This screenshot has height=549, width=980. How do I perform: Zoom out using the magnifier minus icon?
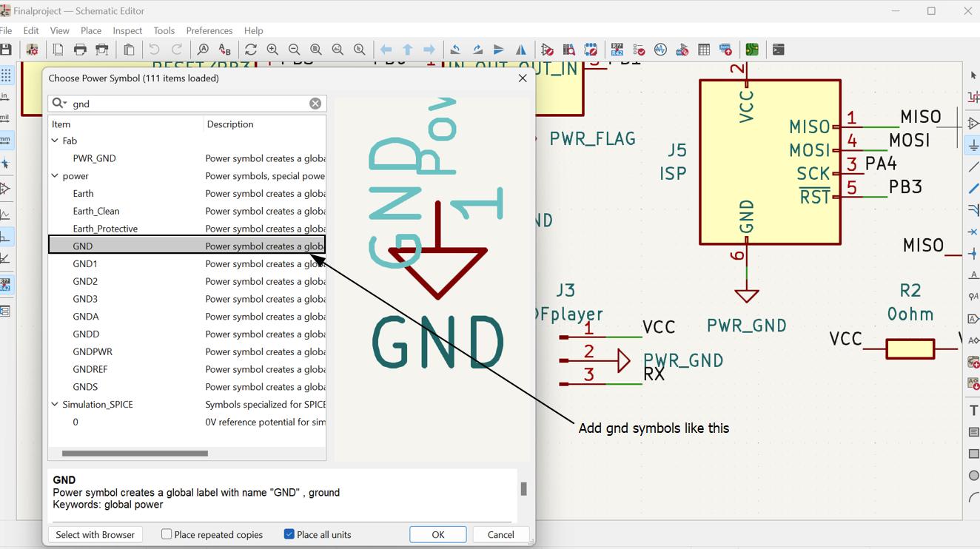pos(294,50)
